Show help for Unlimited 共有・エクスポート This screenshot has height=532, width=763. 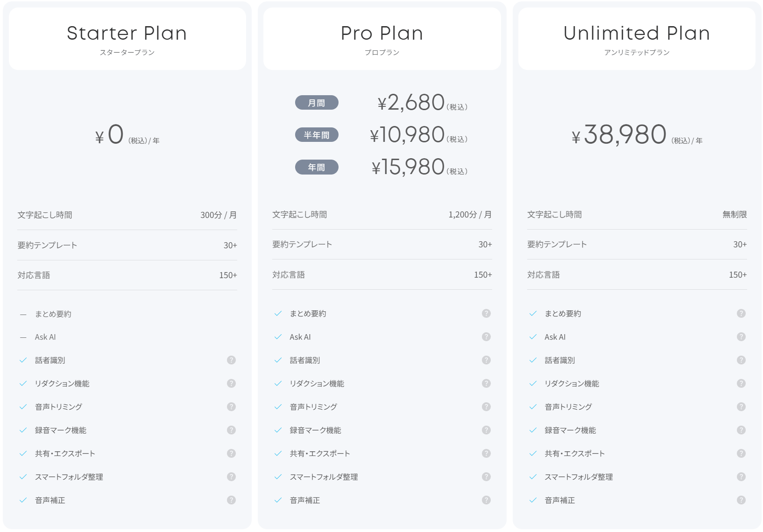pyautogui.click(x=741, y=453)
